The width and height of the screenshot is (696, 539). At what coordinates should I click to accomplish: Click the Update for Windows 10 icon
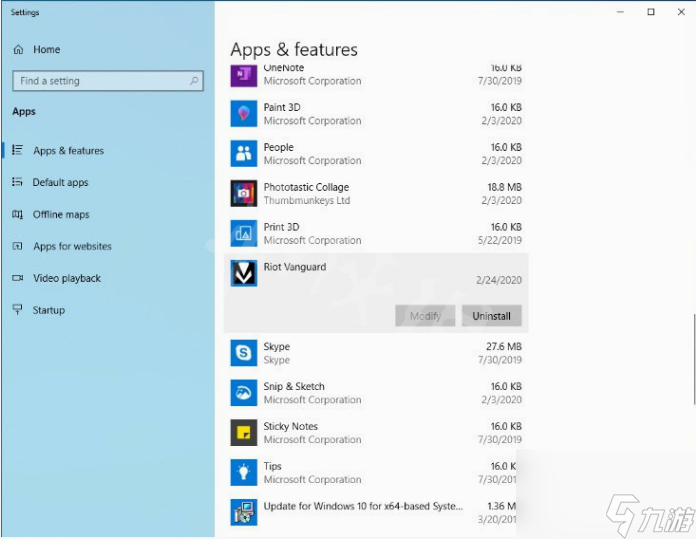(x=244, y=512)
